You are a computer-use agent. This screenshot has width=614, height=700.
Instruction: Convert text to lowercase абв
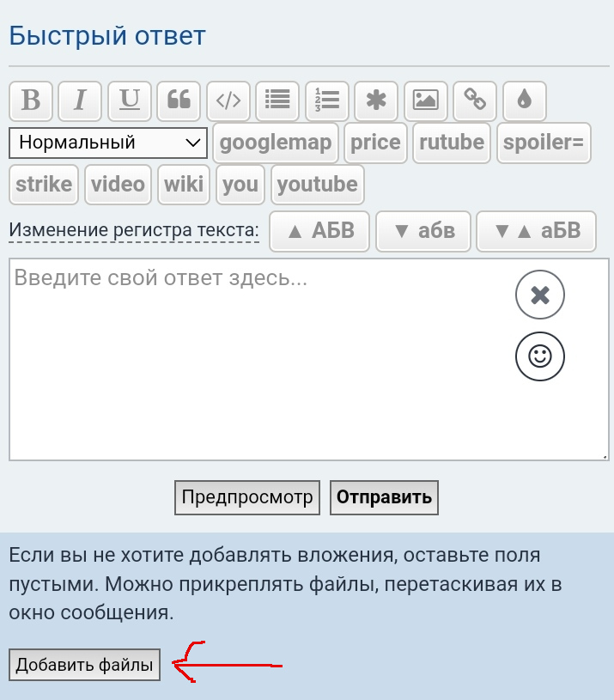423,231
